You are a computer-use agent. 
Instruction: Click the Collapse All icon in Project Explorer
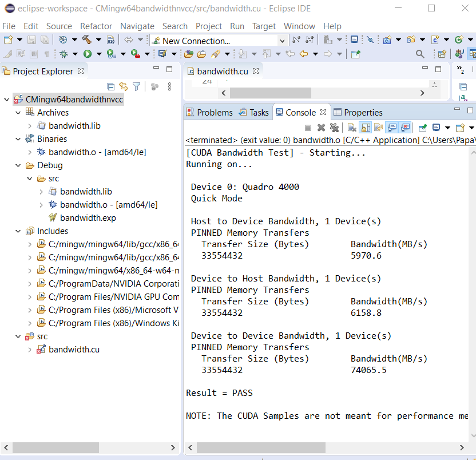click(x=111, y=86)
